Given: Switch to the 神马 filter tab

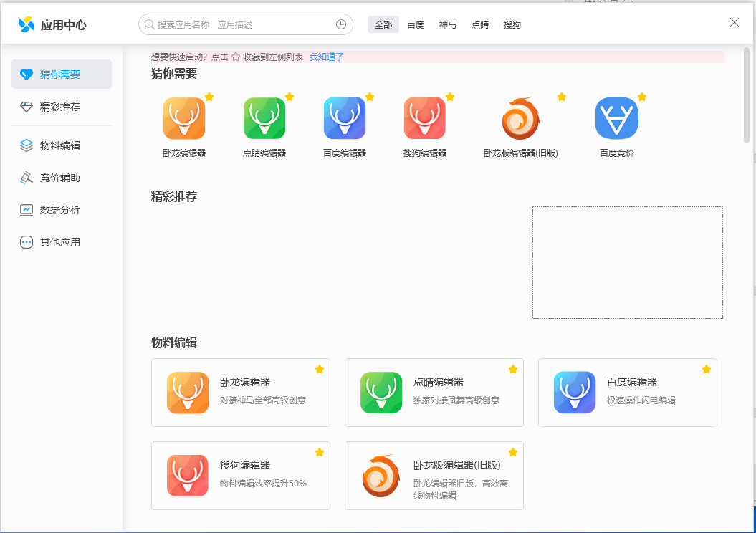Looking at the screenshot, I should 447,24.
